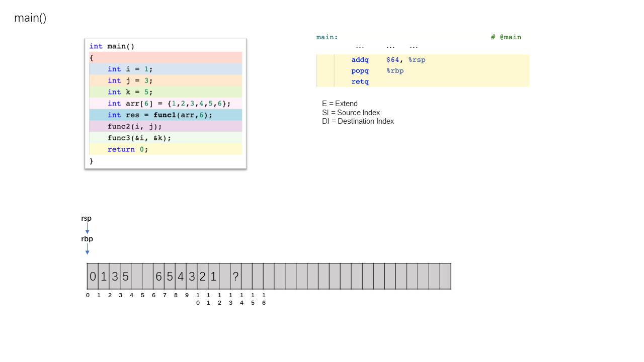Click index label 14 under the memory strip
This screenshot has height=362, width=644.
(x=242, y=299)
